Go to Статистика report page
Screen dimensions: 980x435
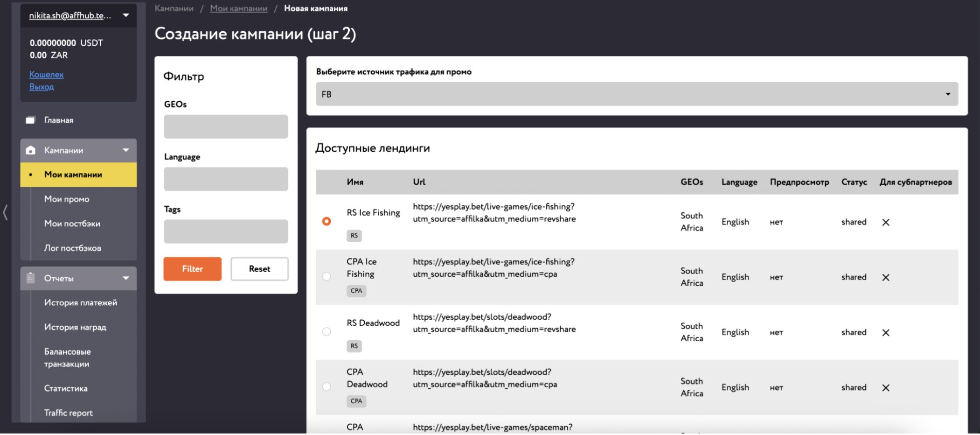pos(66,388)
